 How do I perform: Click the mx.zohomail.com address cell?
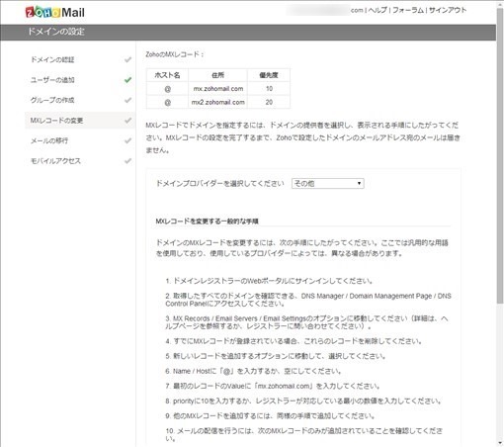(218, 89)
